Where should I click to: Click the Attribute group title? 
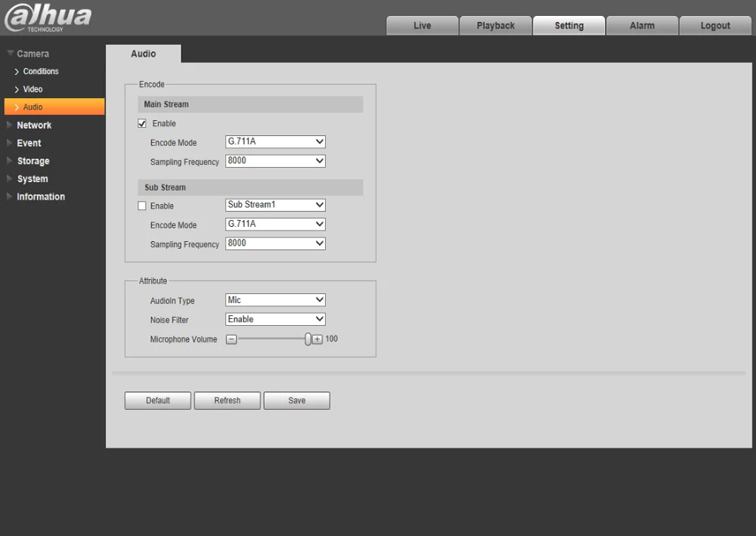tap(153, 281)
